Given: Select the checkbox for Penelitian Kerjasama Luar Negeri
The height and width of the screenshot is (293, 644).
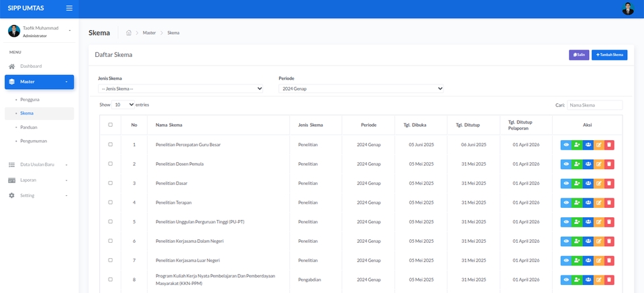Looking at the screenshot, I should tap(111, 260).
